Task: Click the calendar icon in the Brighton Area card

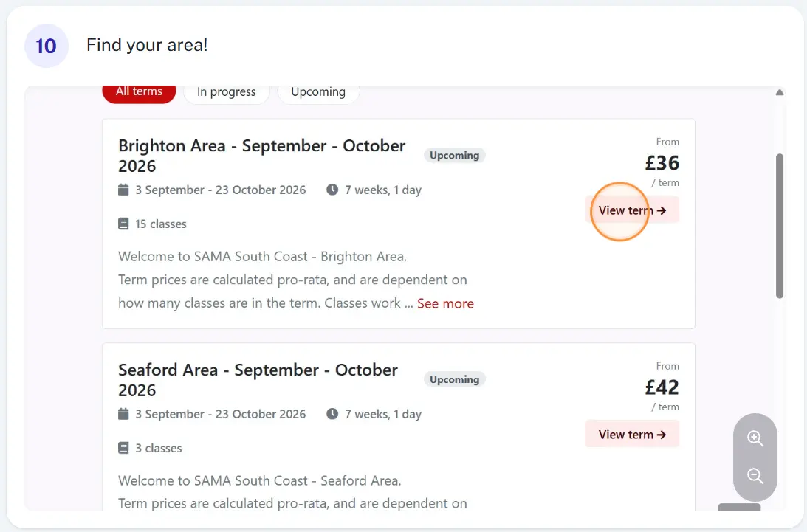Action: [123, 190]
